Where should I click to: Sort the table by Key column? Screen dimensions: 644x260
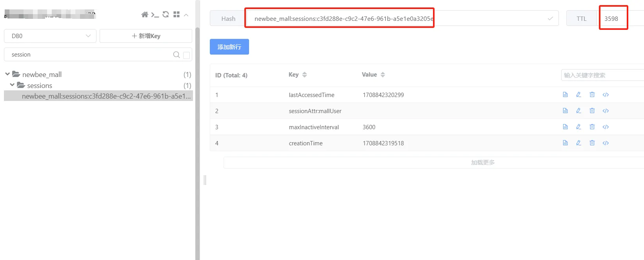click(x=304, y=75)
